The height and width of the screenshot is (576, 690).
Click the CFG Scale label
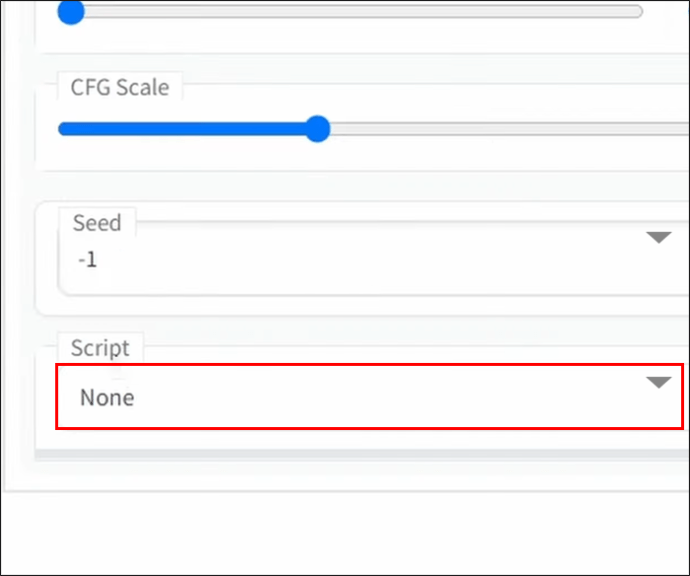click(x=119, y=87)
